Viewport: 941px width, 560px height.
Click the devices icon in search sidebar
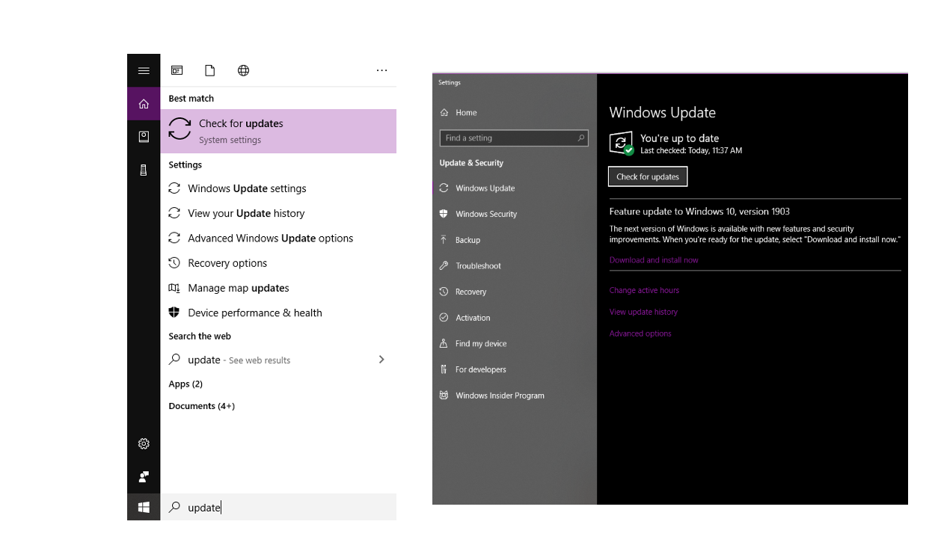click(144, 170)
